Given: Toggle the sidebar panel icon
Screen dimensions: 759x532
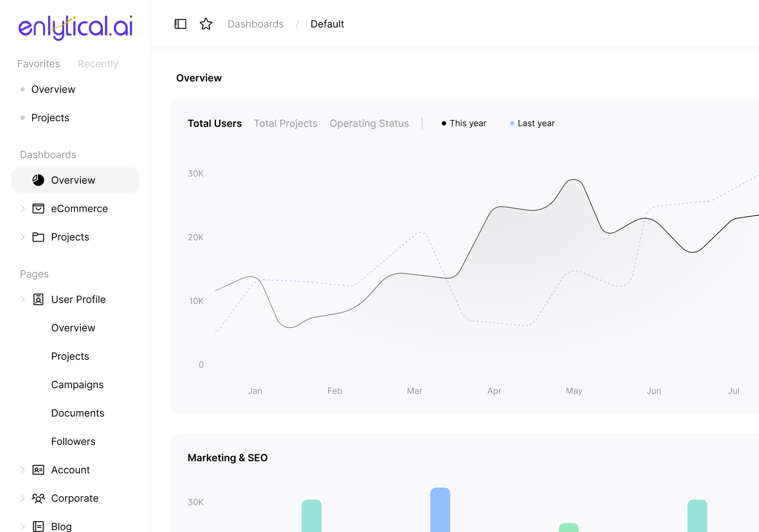Looking at the screenshot, I should (x=180, y=24).
